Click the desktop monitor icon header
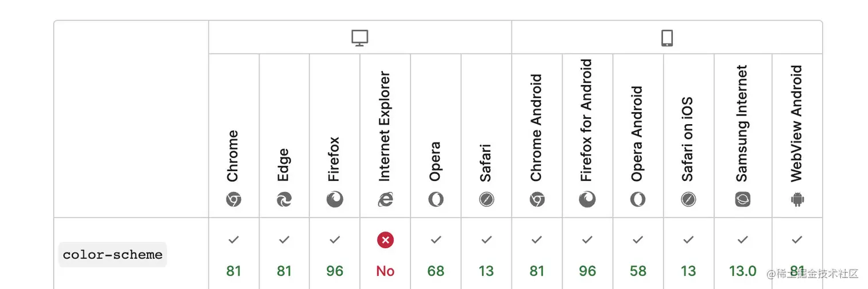This screenshot has height=289, width=868. [359, 38]
